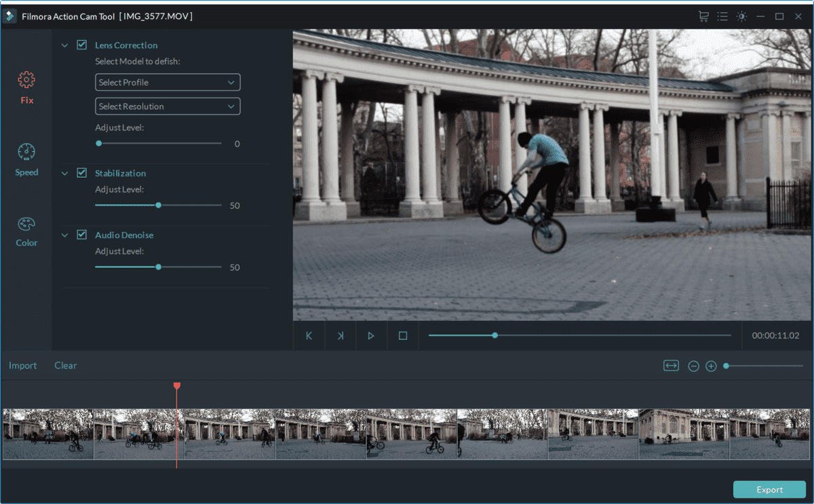Click the Import button
Screen dimensions: 814x504
tap(23, 366)
